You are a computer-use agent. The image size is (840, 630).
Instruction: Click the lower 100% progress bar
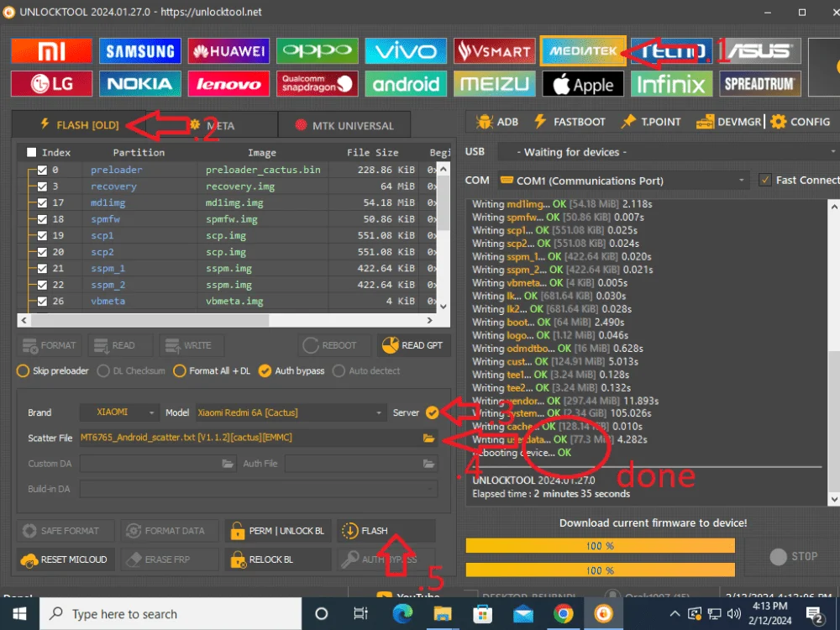(x=600, y=570)
